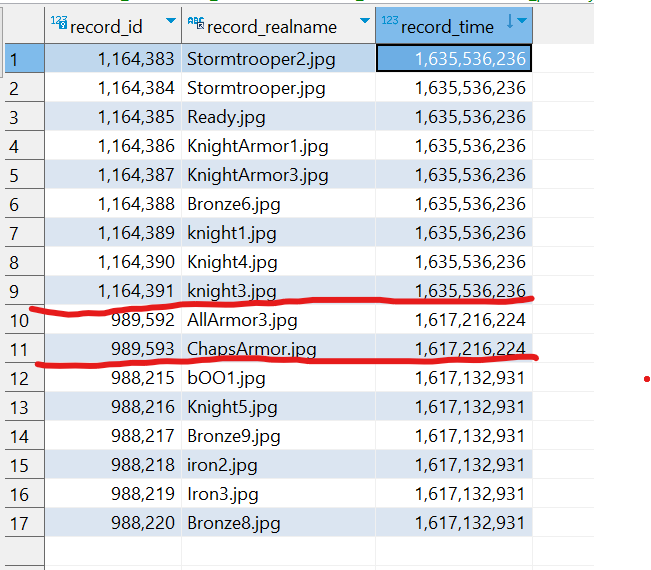Click record_id value 1,164,391

tap(113, 291)
